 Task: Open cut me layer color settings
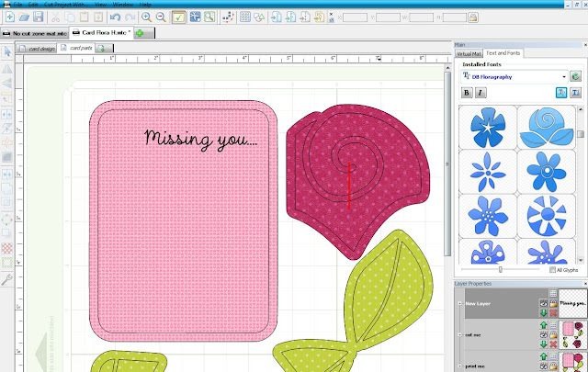[553, 325]
